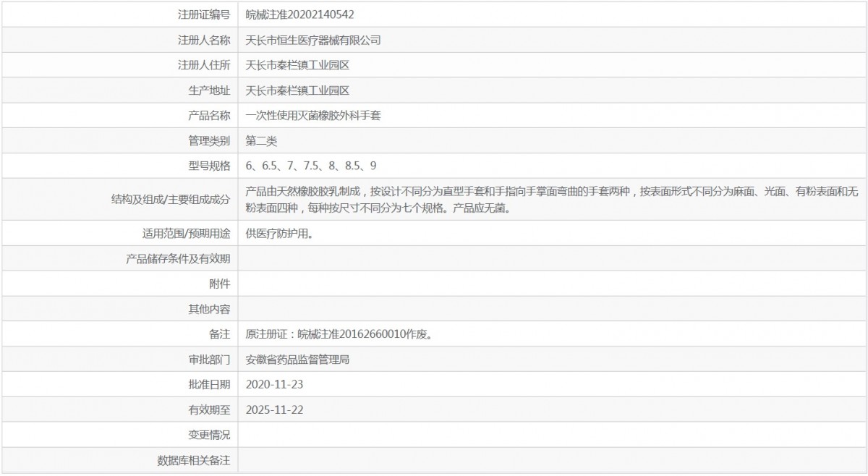Click the 备注 label
The image size is (868, 476).
click(x=219, y=334)
